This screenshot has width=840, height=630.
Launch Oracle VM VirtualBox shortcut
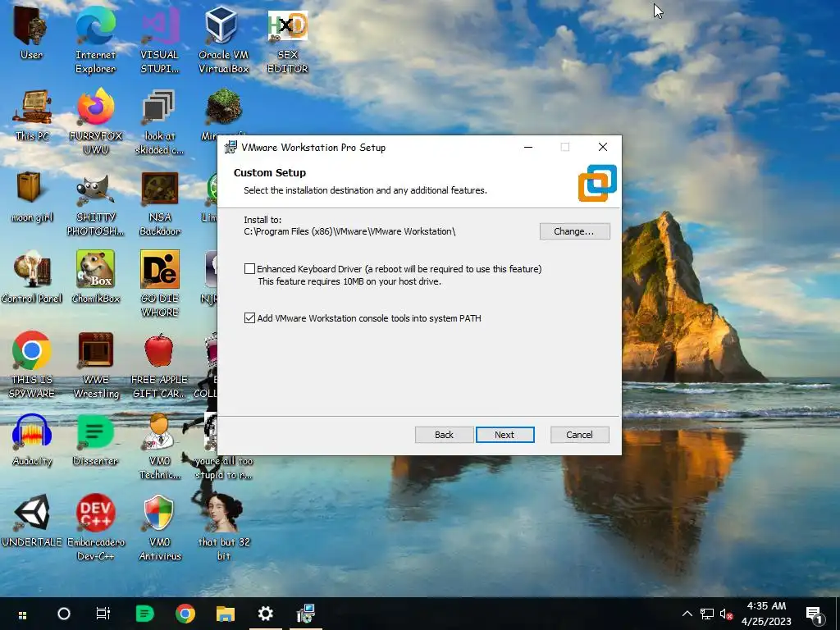tap(223, 39)
